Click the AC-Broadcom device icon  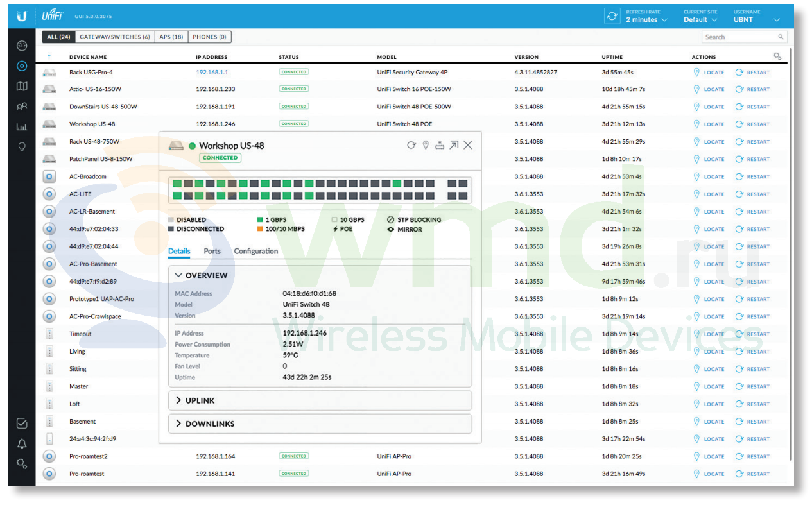click(x=49, y=176)
